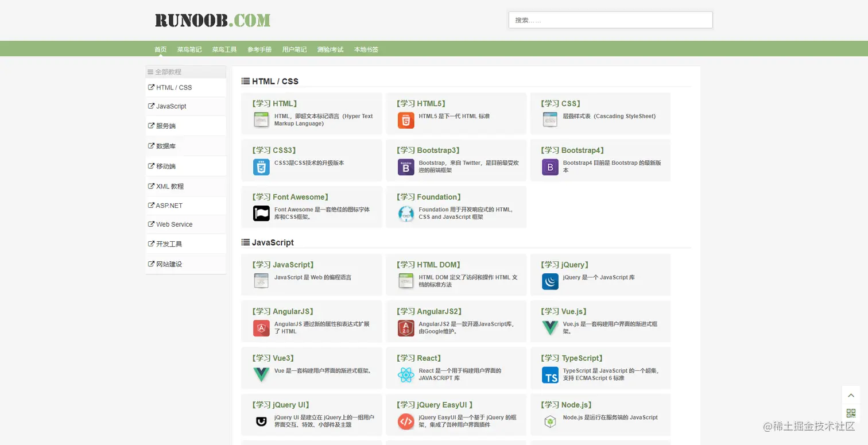The image size is (868, 445).
Task: Click the Vue3 green logo icon
Action: [261, 374]
